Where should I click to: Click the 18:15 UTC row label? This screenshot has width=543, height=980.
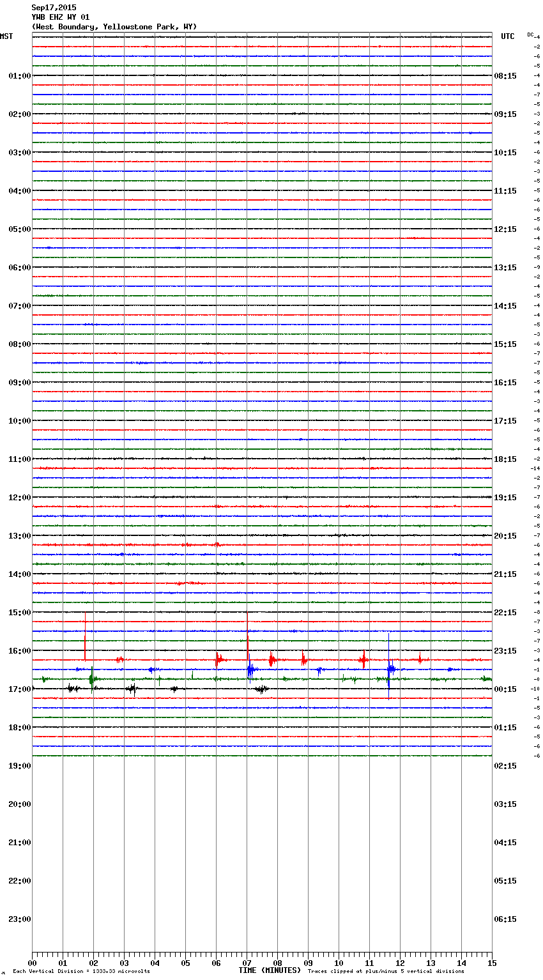pyautogui.click(x=505, y=459)
